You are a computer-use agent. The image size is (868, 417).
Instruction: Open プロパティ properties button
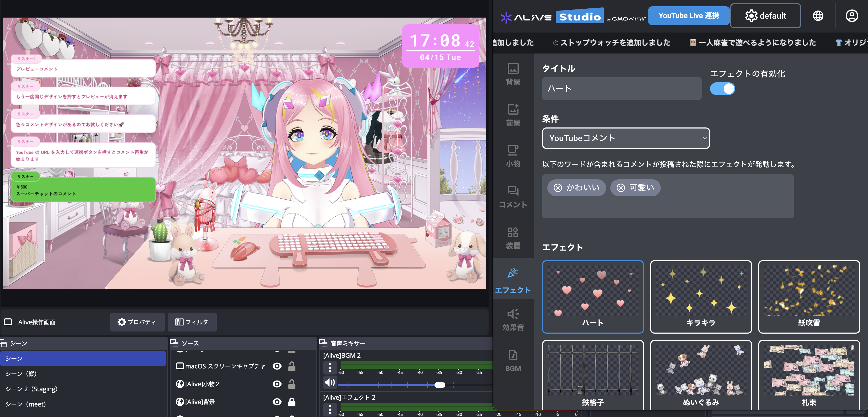(x=137, y=322)
